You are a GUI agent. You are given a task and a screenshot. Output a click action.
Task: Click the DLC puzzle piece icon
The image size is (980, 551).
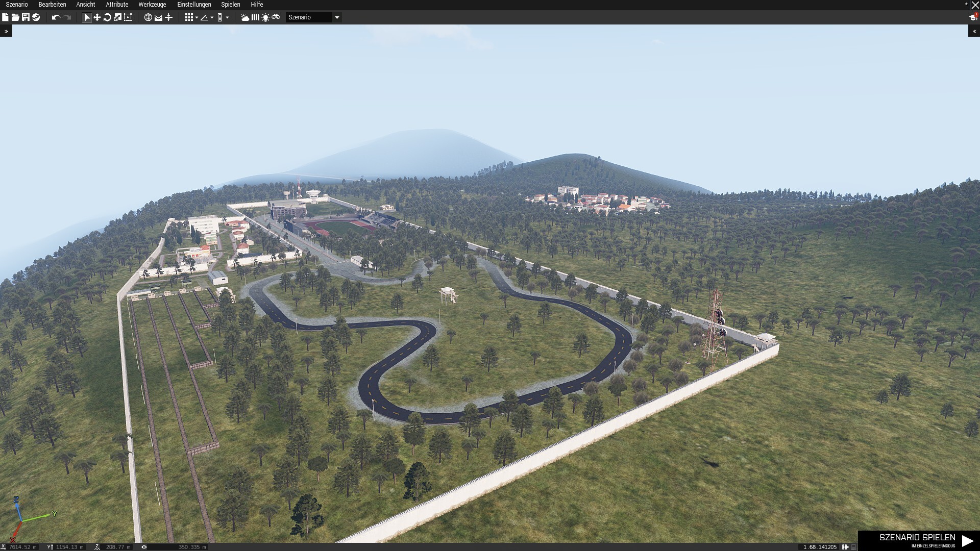[x=845, y=547]
